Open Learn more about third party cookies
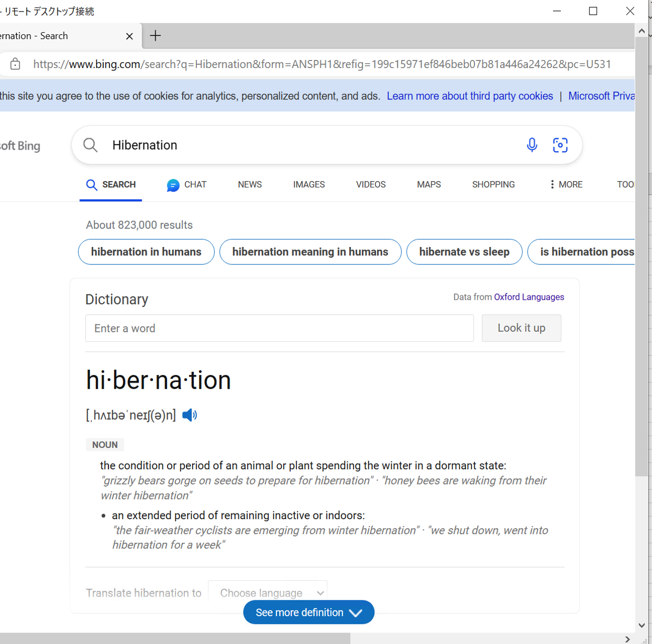This screenshot has width=652, height=644. 470,96
